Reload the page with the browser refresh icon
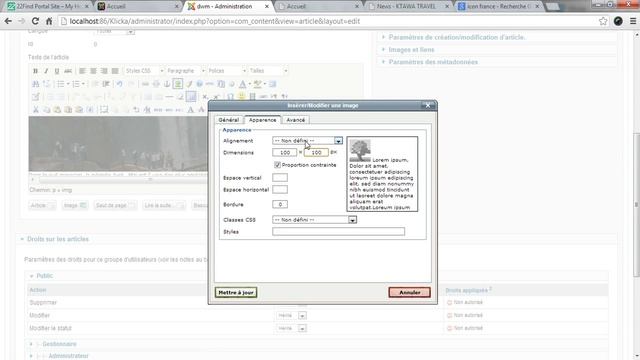 tap(35, 21)
